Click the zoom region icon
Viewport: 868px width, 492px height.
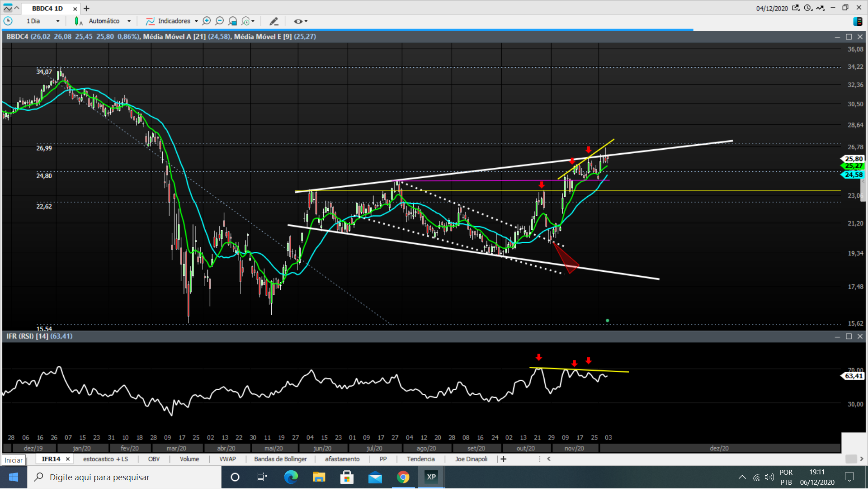pyautogui.click(x=233, y=21)
